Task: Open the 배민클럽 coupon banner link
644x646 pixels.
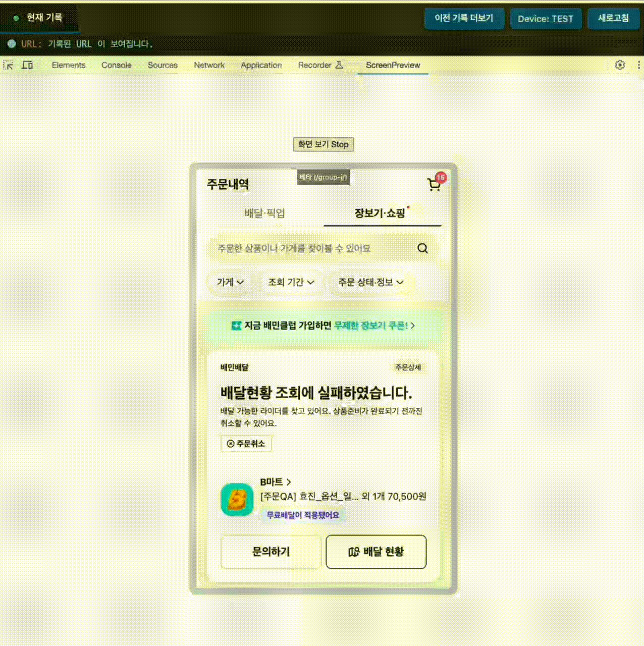Action: point(323,326)
